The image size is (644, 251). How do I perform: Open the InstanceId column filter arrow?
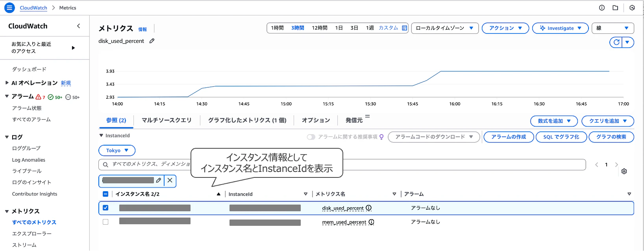tap(305, 194)
